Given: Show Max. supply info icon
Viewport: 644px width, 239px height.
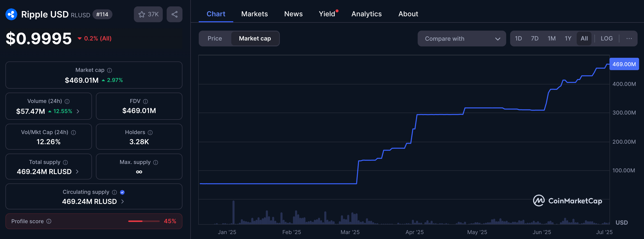Looking at the screenshot, I should [x=156, y=162].
